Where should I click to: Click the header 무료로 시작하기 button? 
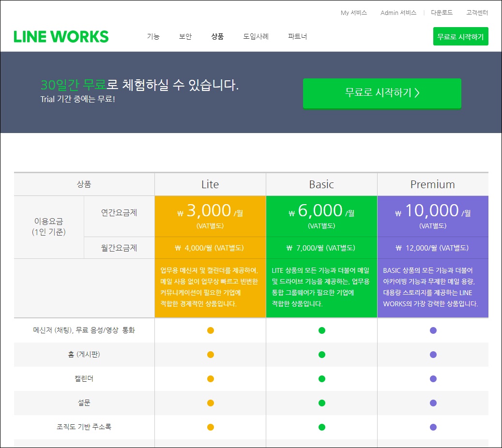pyautogui.click(x=460, y=36)
